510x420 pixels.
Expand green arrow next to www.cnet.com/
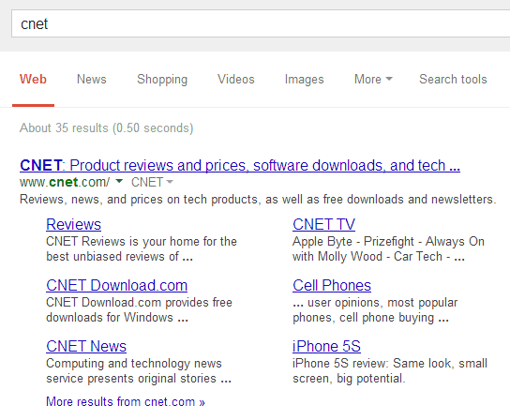coord(119,181)
